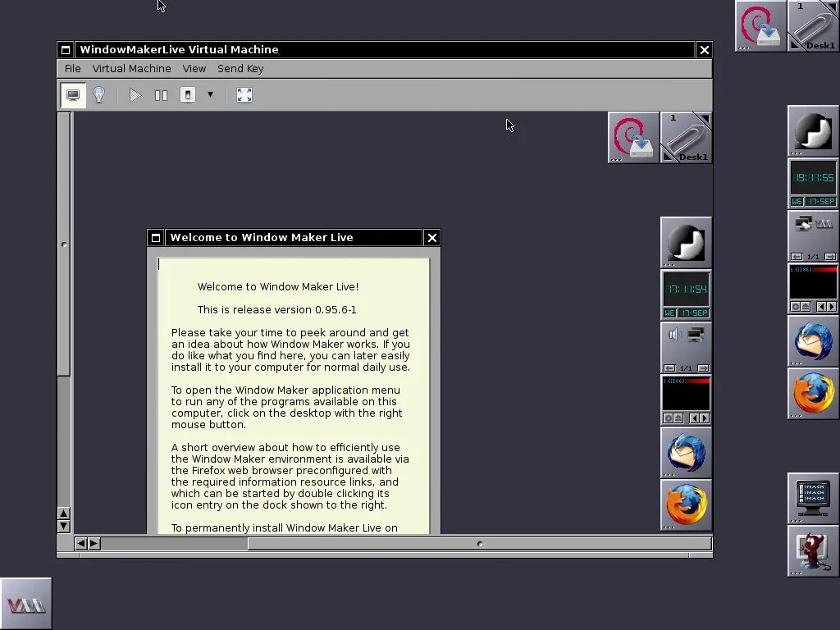The height and width of the screenshot is (630, 840).
Task: Click the right page arrow under guest speaker tile
Action: coord(703,368)
